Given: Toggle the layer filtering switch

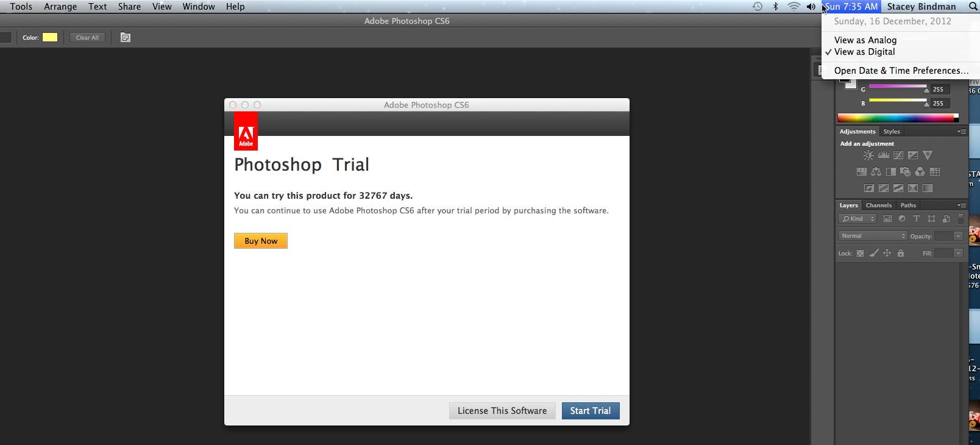Looking at the screenshot, I should point(961,218).
